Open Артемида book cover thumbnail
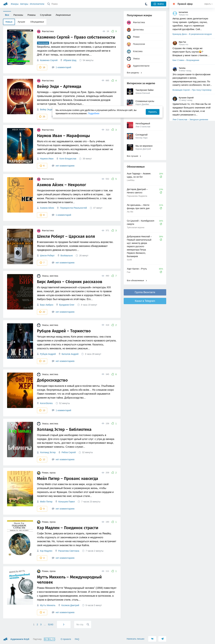 (x=20, y=96)
